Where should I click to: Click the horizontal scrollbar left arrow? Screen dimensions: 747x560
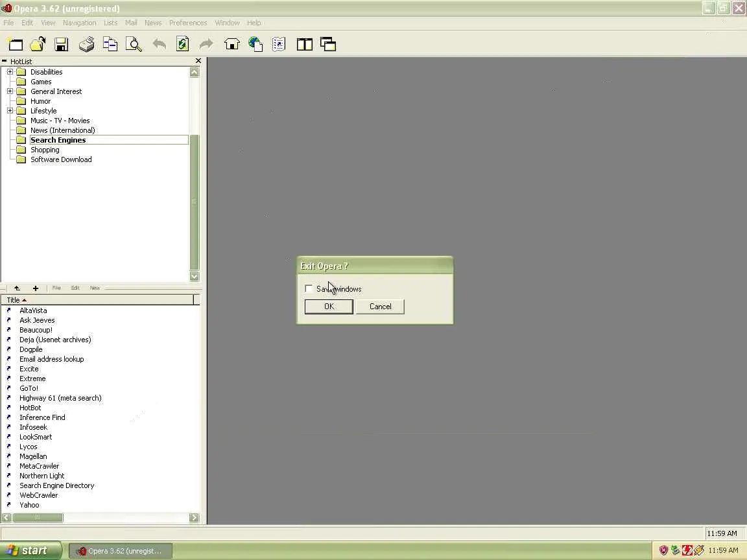coord(6,518)
